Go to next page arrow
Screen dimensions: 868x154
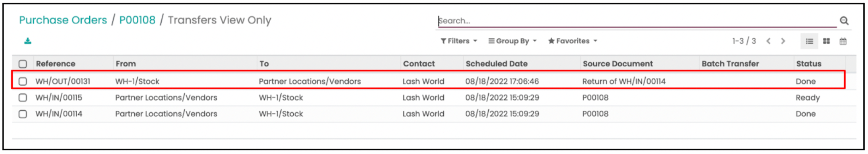click(x=783, y=41)
